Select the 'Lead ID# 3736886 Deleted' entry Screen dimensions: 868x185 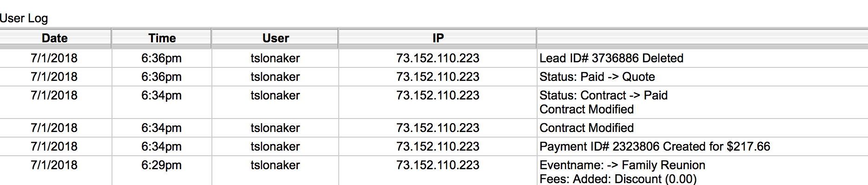point(611,58)
